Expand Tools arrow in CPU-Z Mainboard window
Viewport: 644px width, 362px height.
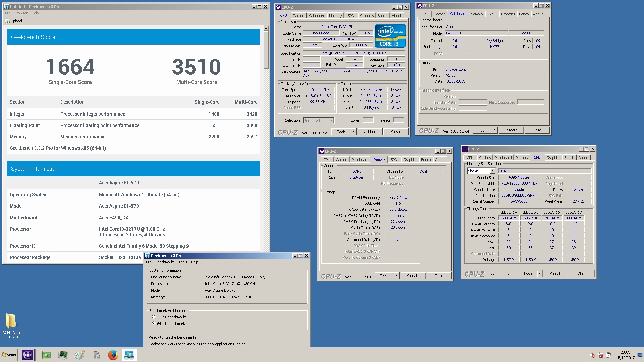(x=494, y=130)
